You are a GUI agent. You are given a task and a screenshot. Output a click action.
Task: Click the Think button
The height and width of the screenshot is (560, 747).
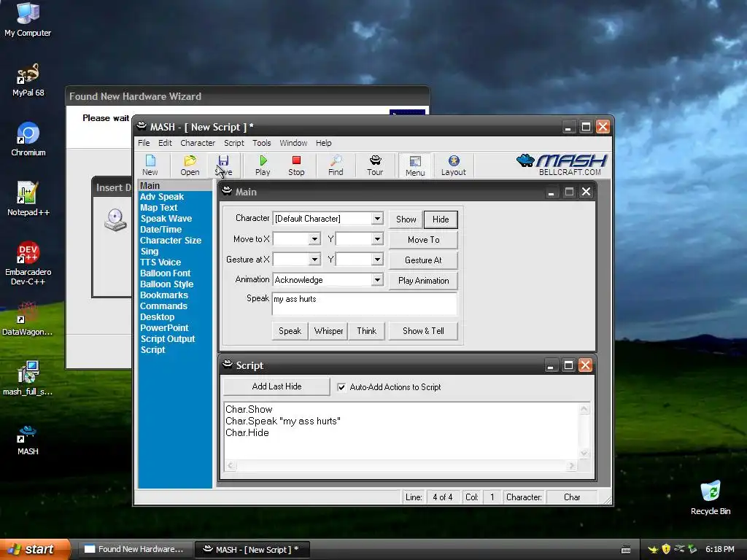[x=366, y=331]
